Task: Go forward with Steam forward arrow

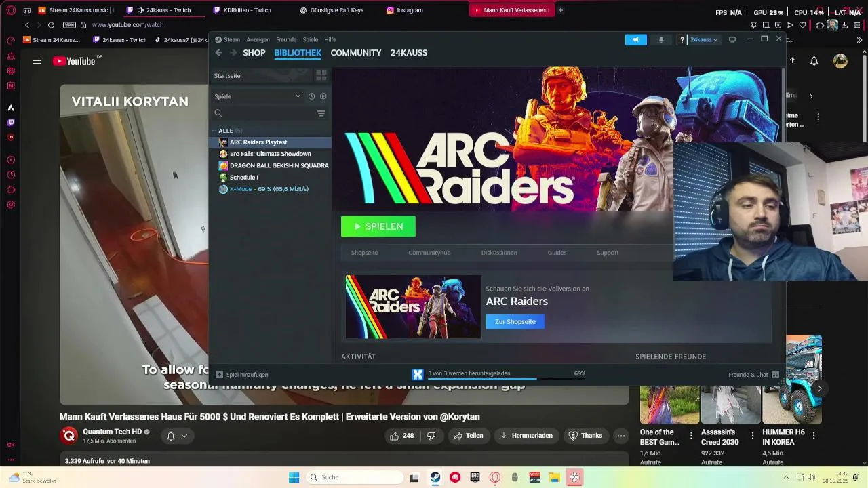Action: 233,52
